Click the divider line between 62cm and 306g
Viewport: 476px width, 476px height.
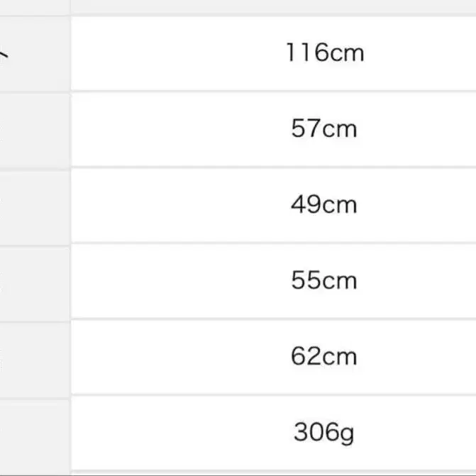[273, 394]
